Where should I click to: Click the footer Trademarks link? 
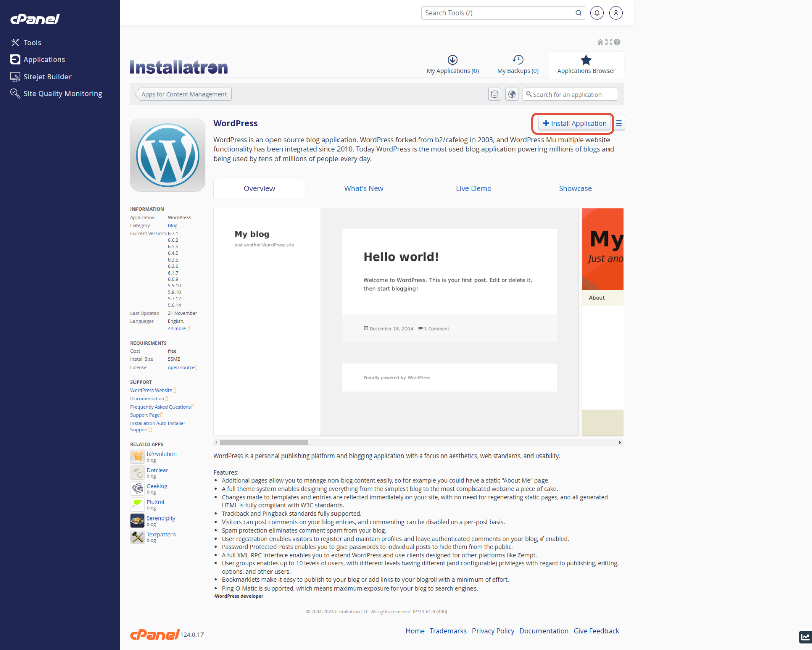pyautogui.click(x=448, y=631)
